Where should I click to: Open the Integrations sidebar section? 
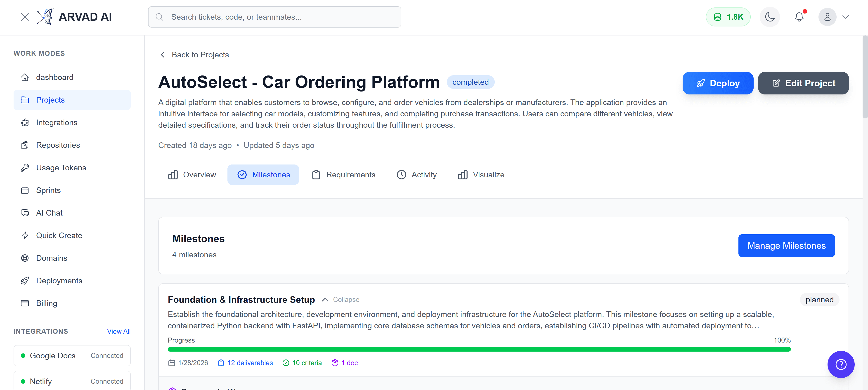[x=57, y=122]
